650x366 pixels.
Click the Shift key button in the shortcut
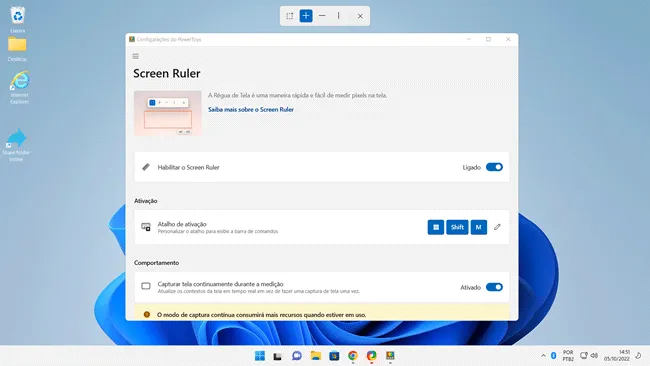457,227
